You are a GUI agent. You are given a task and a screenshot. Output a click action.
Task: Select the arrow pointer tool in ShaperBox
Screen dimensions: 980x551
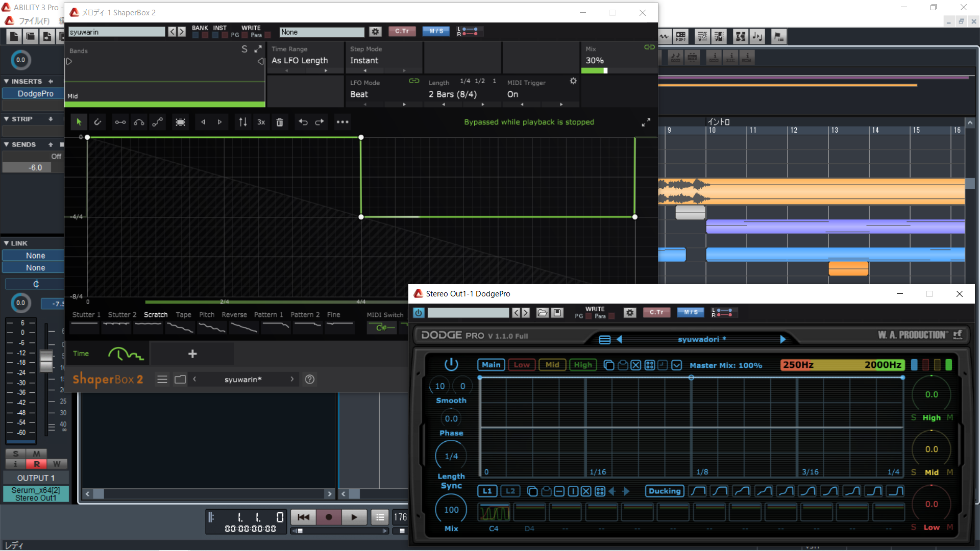pyautogui.click(x=79, y=122)
